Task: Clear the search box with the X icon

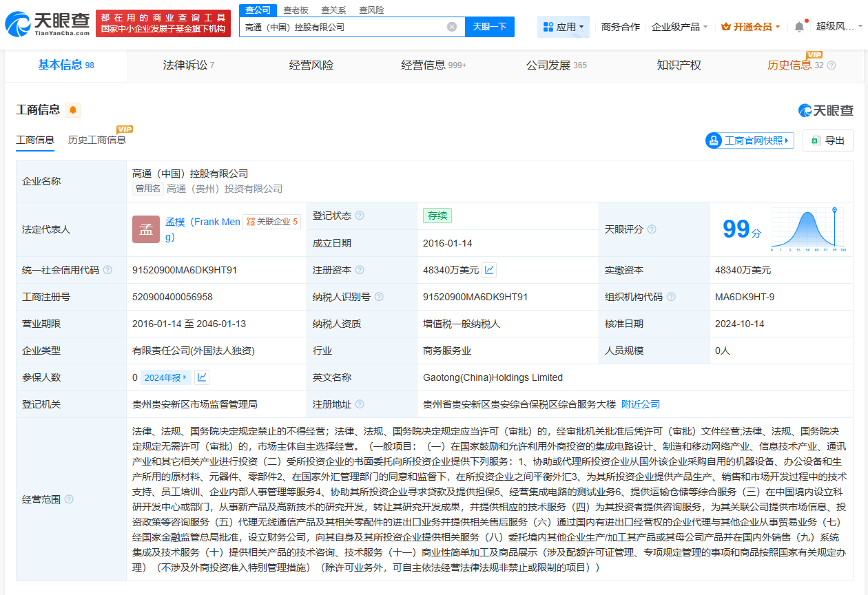Action: (x=452, y=26)
